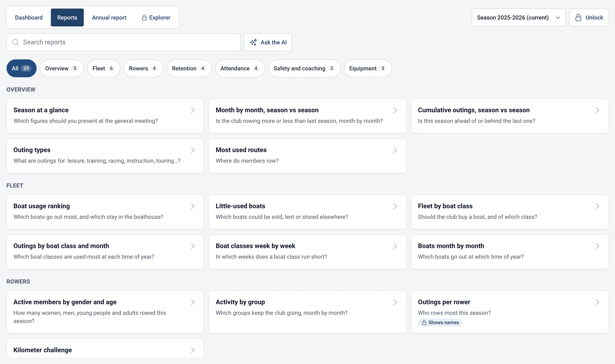Click the arrow on the Season at a glance card
This screenshot has width=615, height=364.
click(193, 110)
